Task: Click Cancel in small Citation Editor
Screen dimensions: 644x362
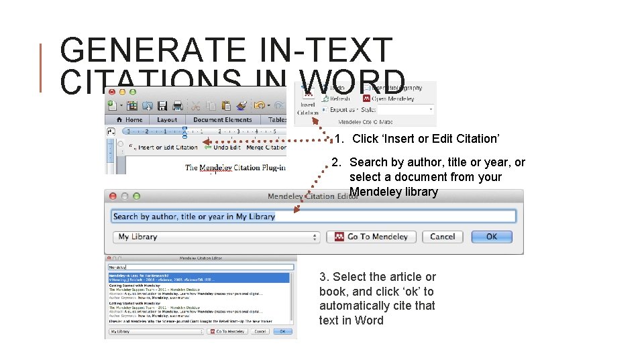Action: [x=260, y=331]
